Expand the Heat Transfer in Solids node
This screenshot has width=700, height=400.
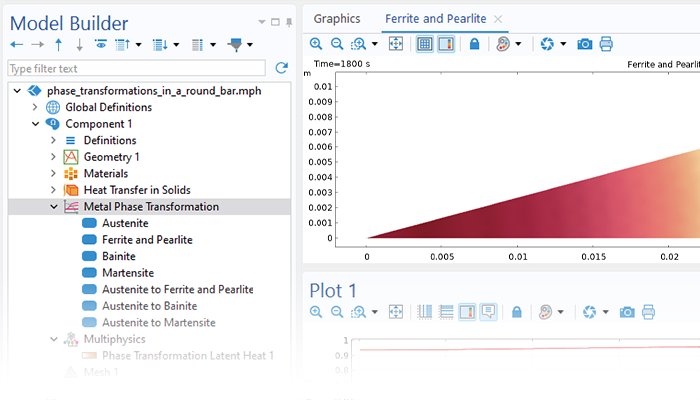[x=54, y=190]
